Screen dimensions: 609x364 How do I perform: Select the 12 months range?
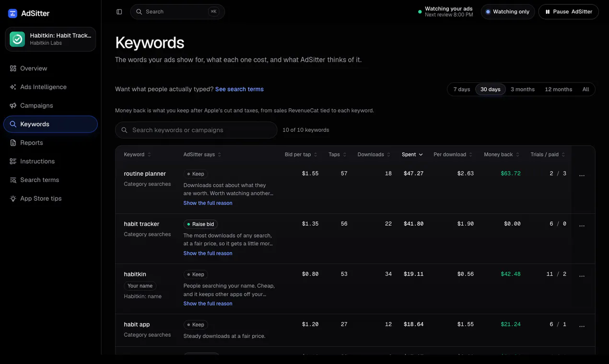558,90
